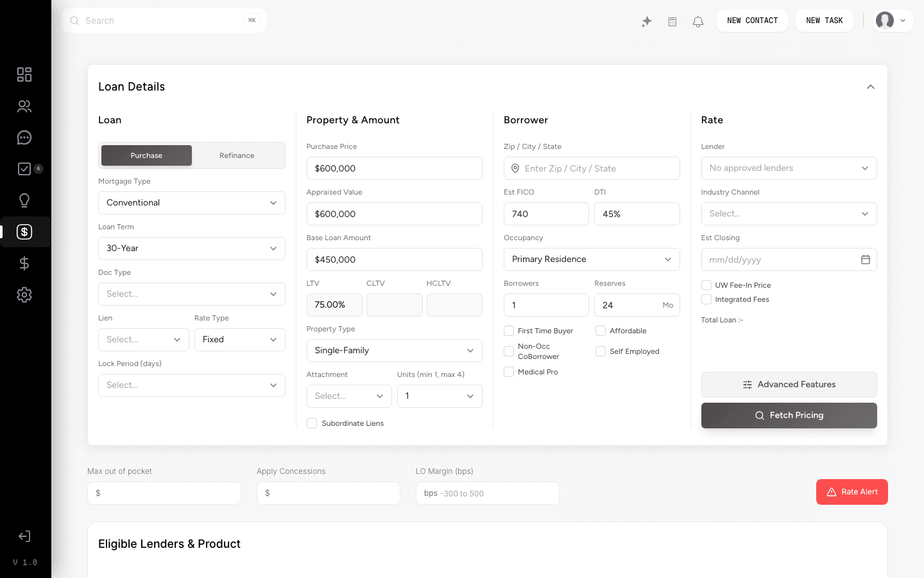Open the notifications bell
The height and width of the screenshot is (578, 924).
point(698,21)
